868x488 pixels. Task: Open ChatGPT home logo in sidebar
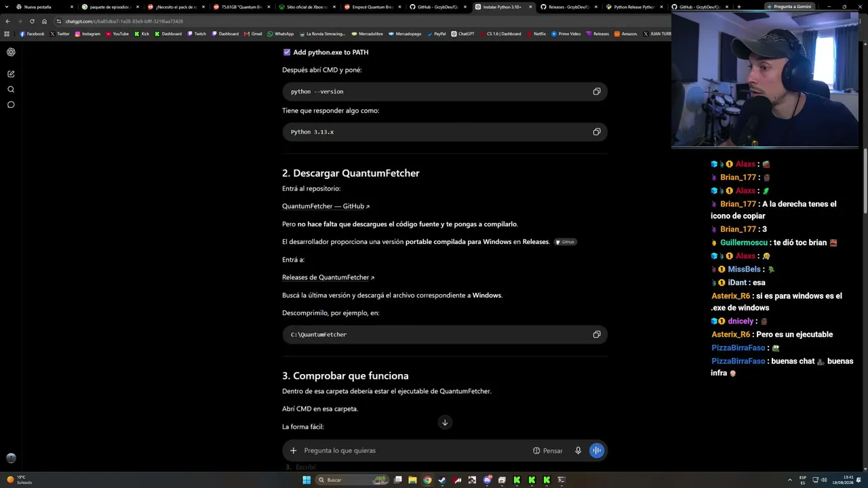tap(11, 52)
